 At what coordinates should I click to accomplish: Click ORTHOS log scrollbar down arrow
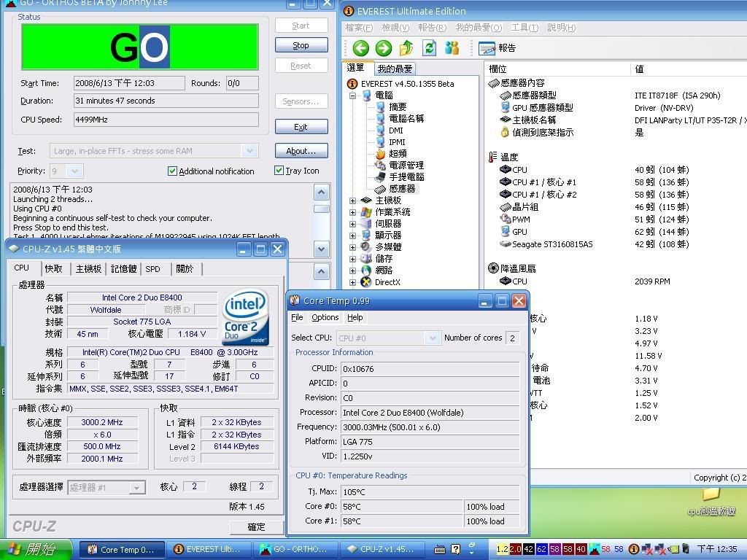point(321,249)
